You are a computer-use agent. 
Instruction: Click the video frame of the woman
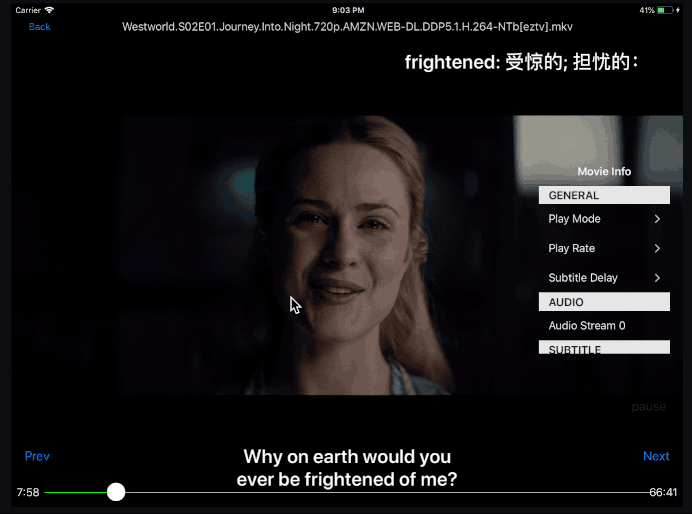click(x=347, y=255)
